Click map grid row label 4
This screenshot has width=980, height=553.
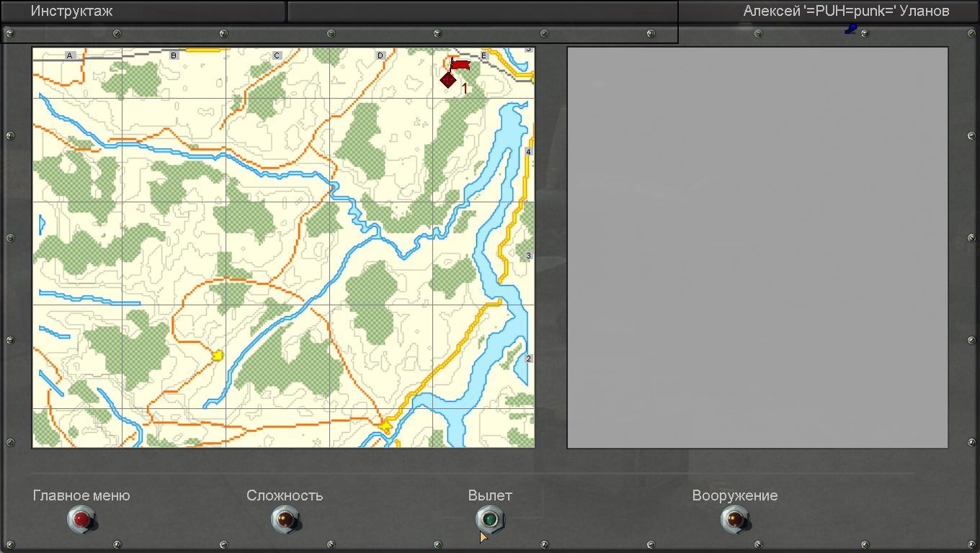[x=529, y=152]
